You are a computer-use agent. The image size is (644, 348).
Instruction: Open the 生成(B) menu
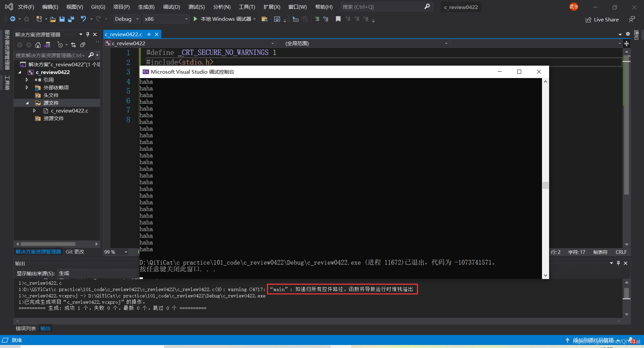(146, 7)
